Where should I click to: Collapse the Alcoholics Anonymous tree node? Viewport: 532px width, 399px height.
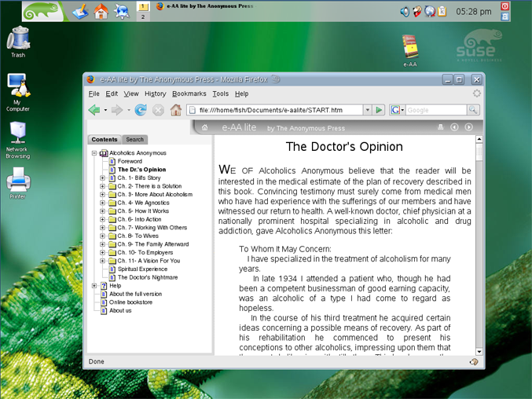click(94, 153)
